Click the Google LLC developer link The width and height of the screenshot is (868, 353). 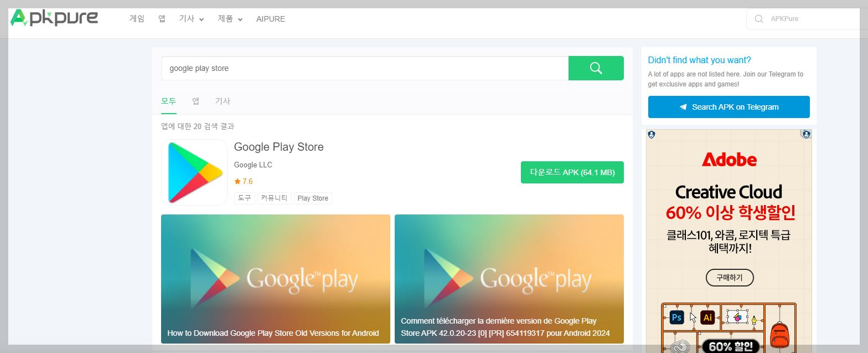coord(253,165)
